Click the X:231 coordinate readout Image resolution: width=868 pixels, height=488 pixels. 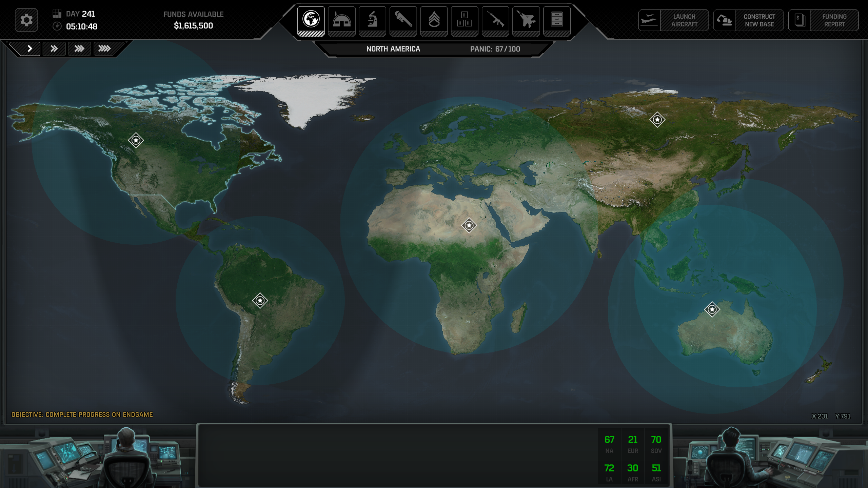[x=820, y=416]
